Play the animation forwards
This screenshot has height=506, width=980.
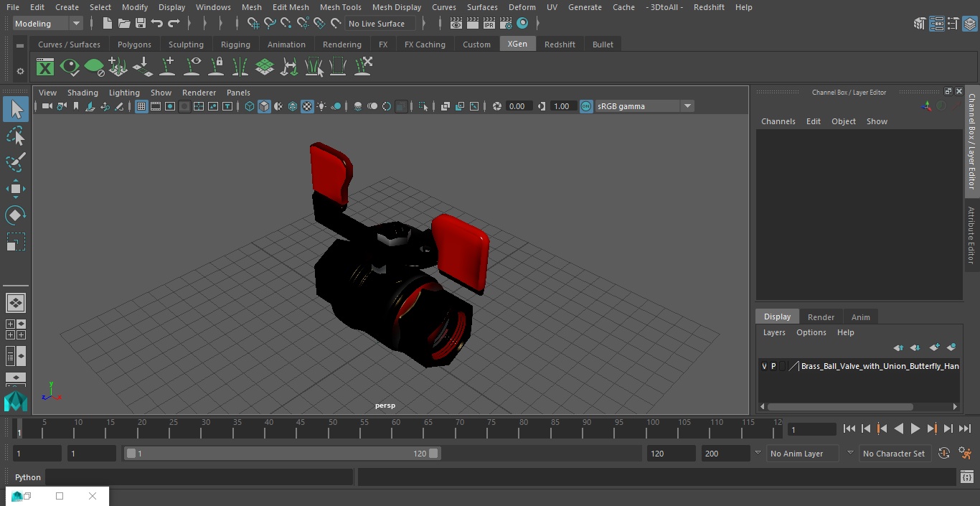pos(915,428)
